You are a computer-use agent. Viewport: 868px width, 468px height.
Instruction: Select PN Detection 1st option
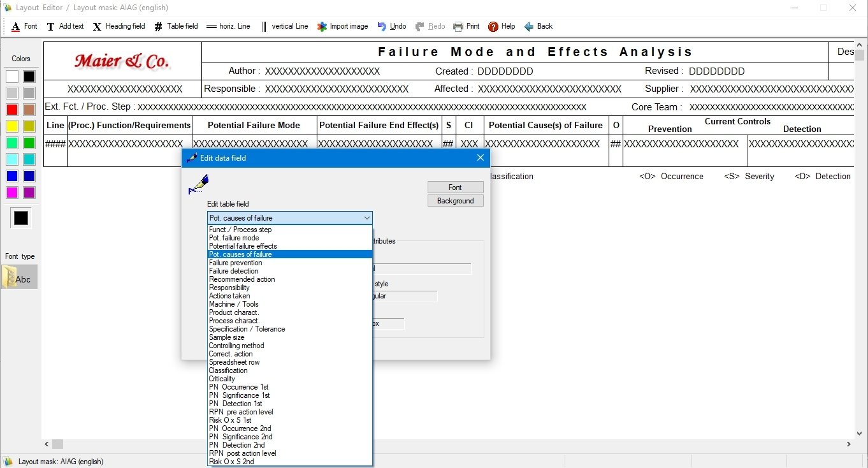[x=290, y=404]
